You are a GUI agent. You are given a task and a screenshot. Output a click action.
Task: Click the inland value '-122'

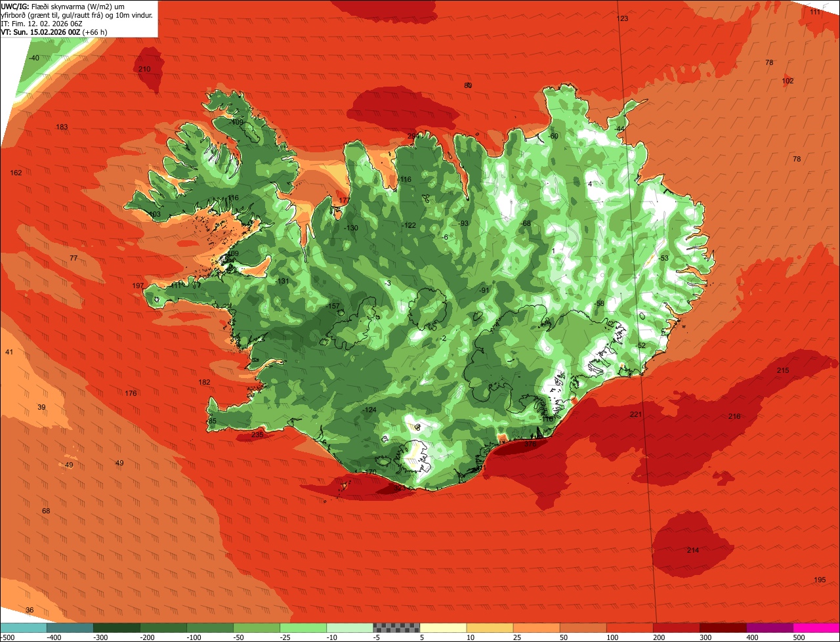(x=409, y=226)
